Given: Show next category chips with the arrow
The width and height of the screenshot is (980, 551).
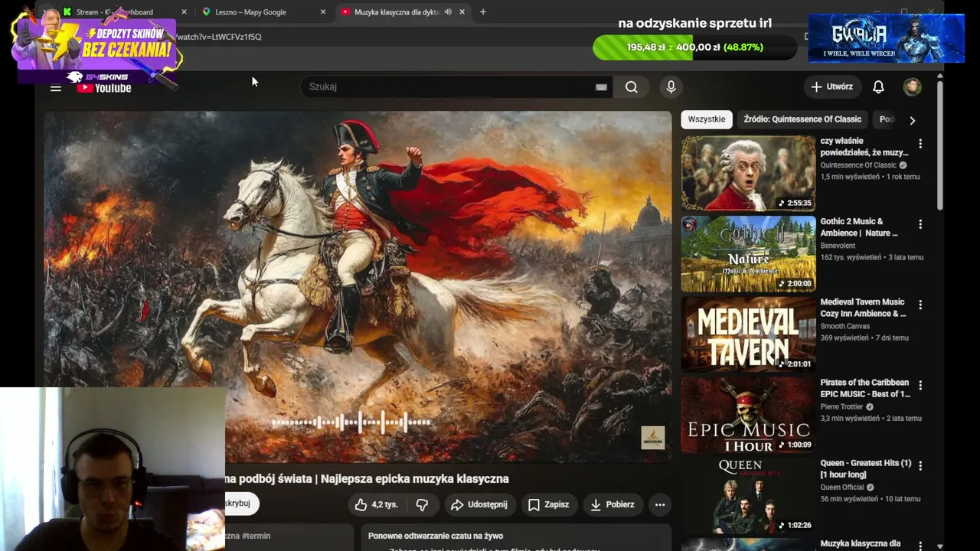Looking at the screenshot, I should pyautogui.click(x=912, y=120).
